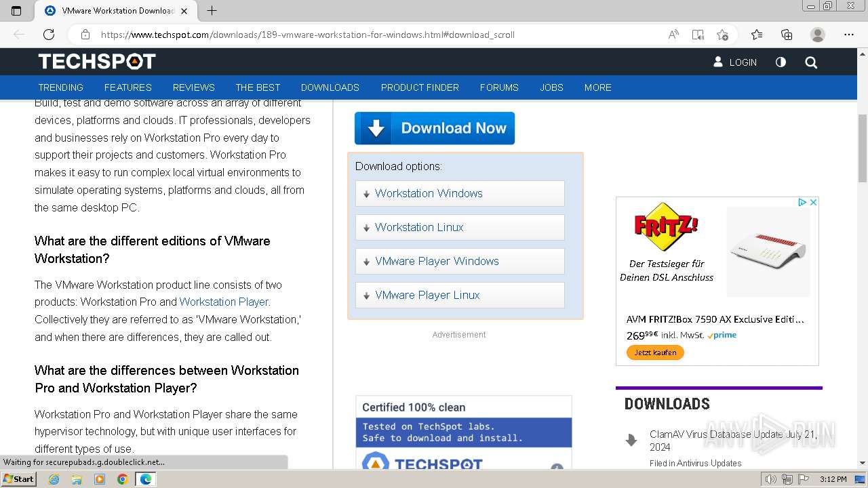Follow the Workstation Player link
The height and width of the screenshot is (488, 868).
224,302
